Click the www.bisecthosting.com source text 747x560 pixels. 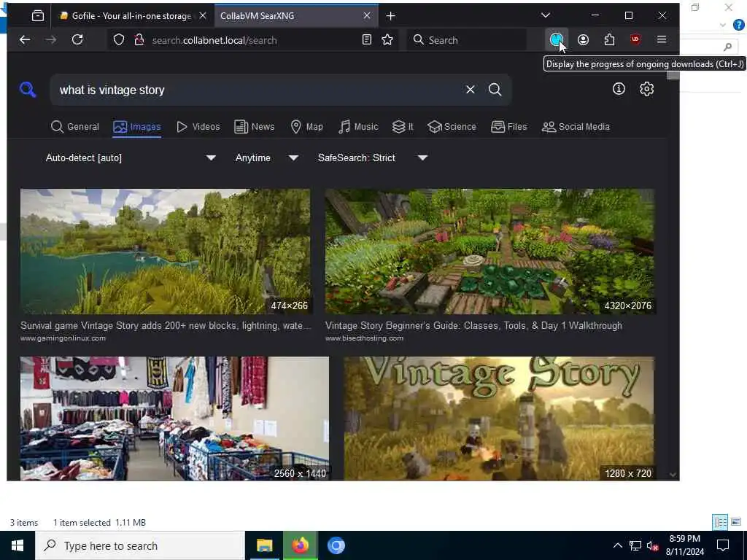point(365,338)
